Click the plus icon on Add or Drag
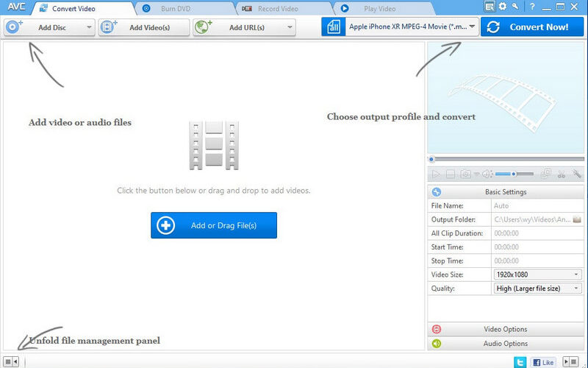Screen dimensions: 588x368 165,225
